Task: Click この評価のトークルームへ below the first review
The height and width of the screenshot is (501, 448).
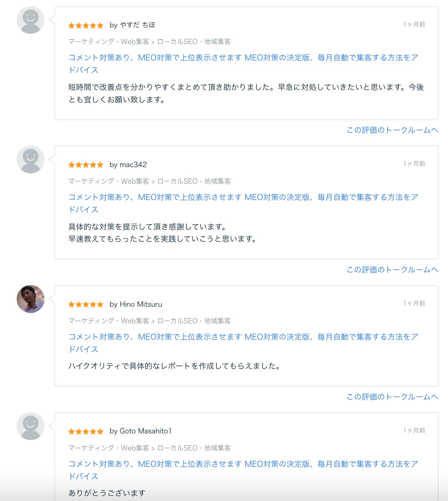Action: (x=392, y=130)
